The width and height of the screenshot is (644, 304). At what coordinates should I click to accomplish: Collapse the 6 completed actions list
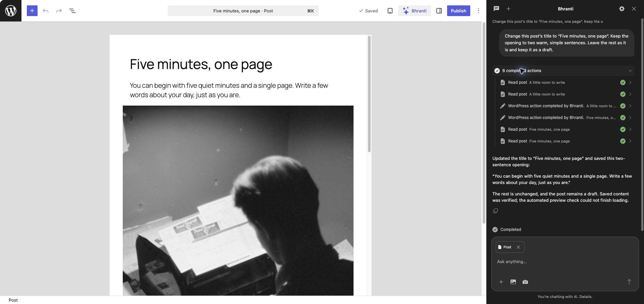pyautogui.click(x=563, y=71)
